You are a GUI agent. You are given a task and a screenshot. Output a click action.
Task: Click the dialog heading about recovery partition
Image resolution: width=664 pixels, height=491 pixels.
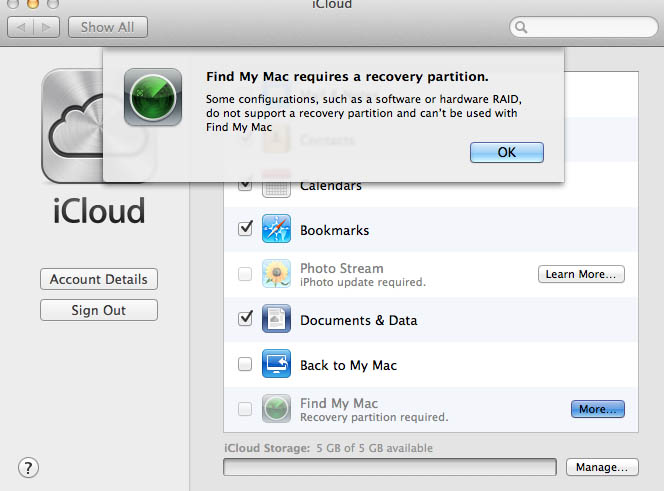[x=347, y=77]
